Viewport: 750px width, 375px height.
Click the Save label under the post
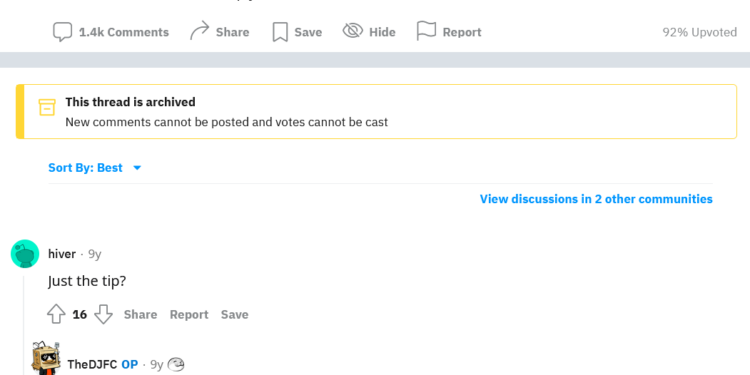tap(308, 32)
